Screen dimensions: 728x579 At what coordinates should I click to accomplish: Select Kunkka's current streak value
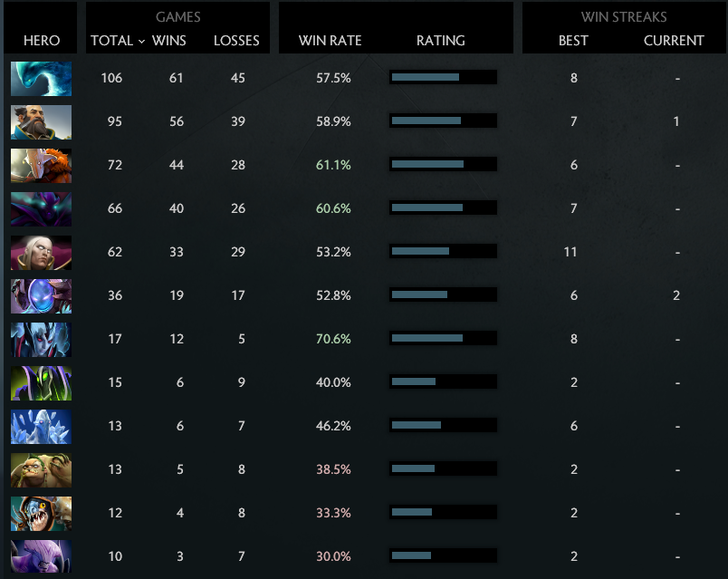(677, 121)
